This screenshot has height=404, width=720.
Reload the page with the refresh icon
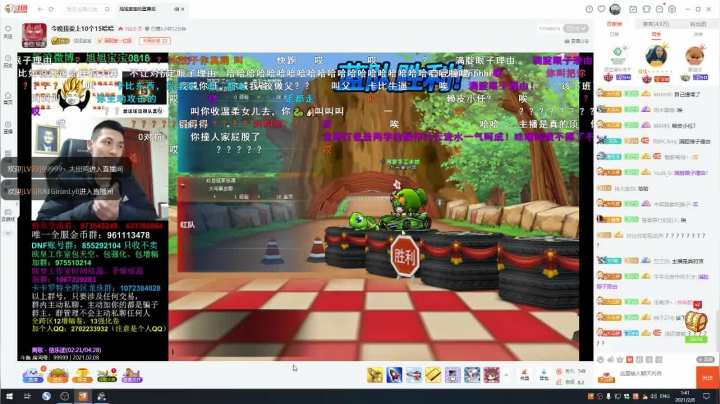pos(51,9)
